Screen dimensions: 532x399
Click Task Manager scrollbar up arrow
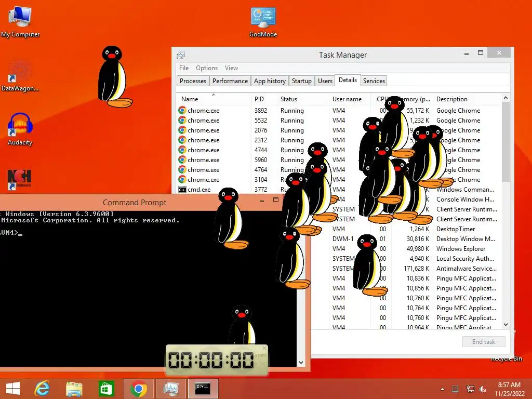point(506,98)
